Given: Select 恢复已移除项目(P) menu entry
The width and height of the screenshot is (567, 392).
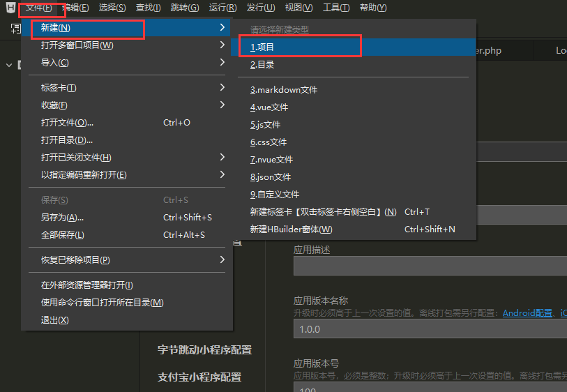Looking at the screenshot, I should click(x=126, y=260).
